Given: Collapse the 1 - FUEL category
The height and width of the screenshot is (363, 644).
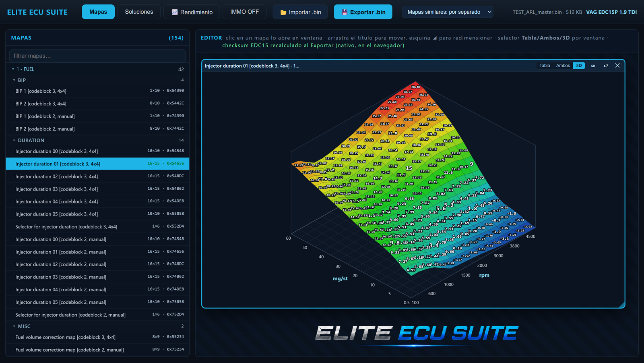Looking at the screenshot, I should tap(97, 69).
